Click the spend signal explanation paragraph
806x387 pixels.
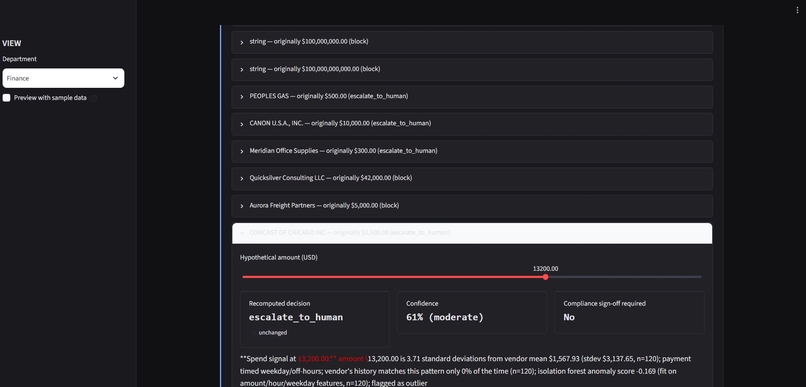465,371
